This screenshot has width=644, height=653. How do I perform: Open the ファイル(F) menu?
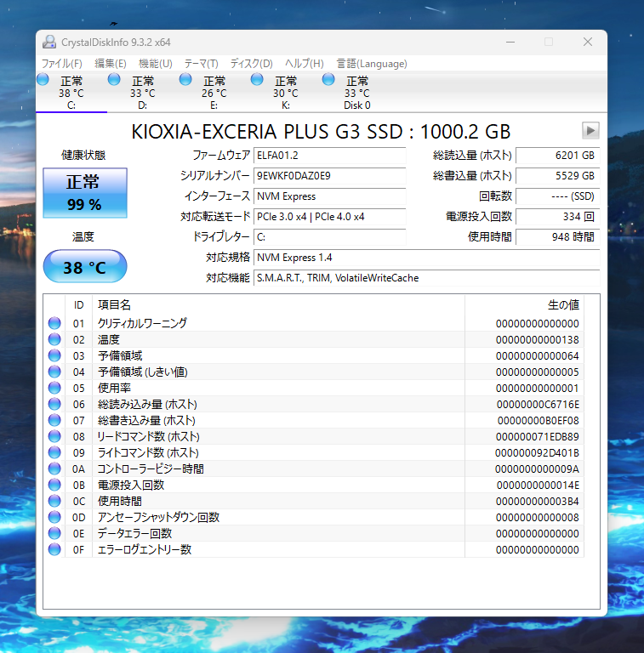coord(62,64)
